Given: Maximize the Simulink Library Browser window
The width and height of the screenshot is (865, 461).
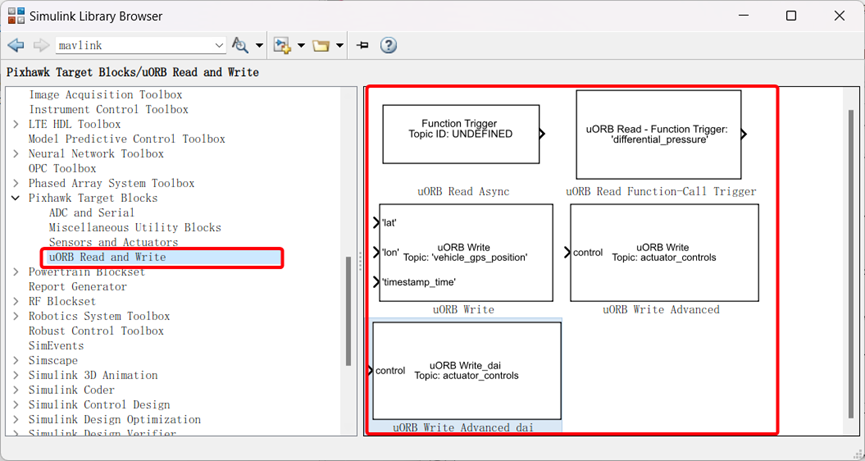Looking at the screenshot, I should click(791, 16).
